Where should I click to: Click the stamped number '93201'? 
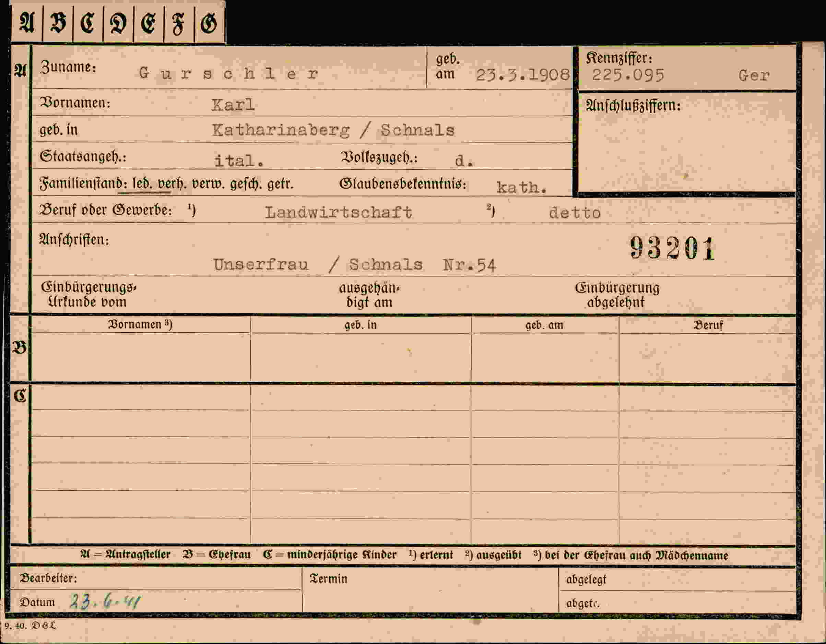pos(673,248)
